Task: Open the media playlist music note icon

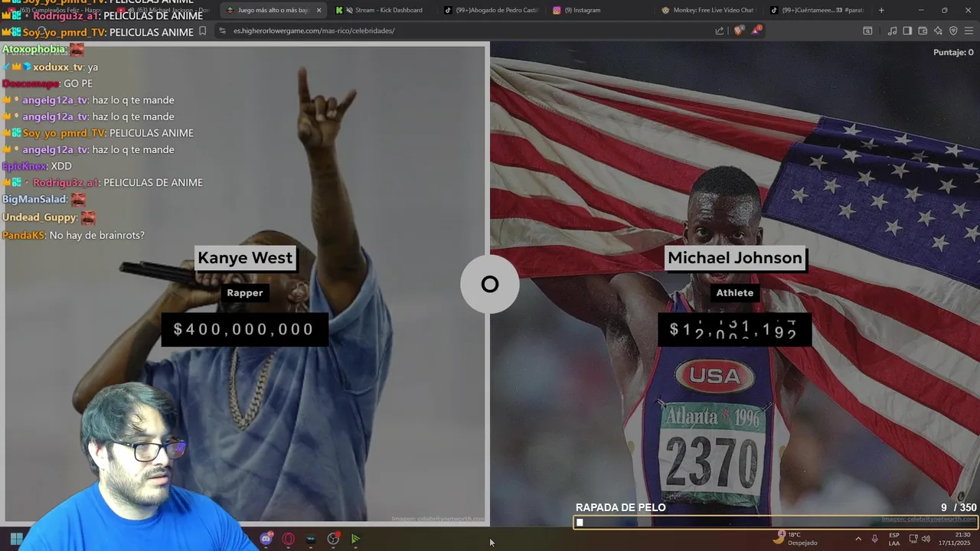Action: tap(892, 31)
